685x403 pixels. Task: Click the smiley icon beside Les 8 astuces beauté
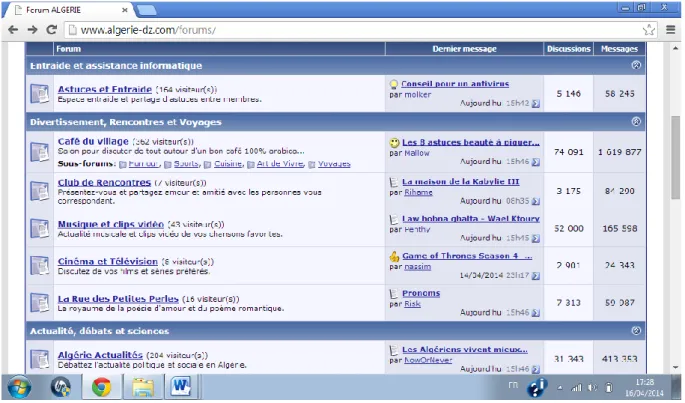(x=394, y=142)
